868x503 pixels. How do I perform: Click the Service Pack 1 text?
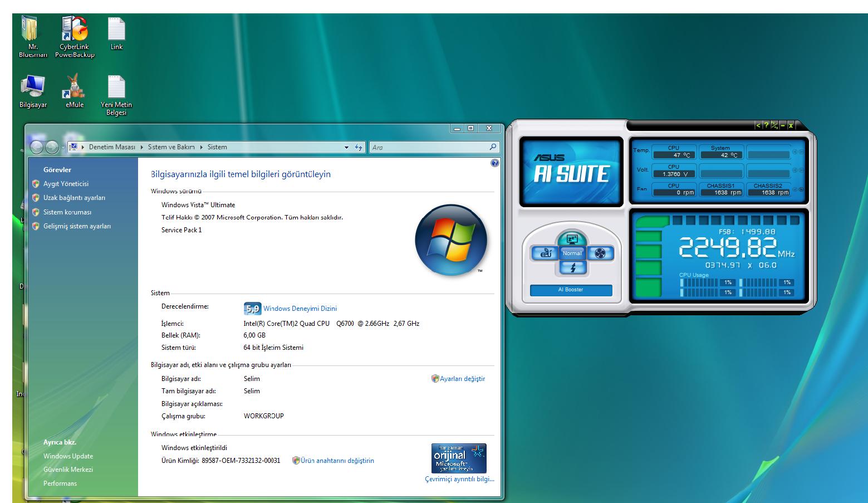pos(182,230)
